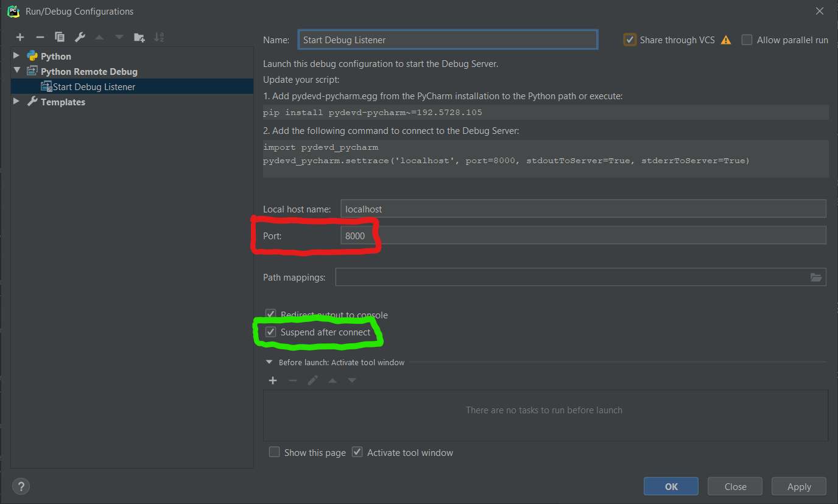The height and width of the screenshot is (504, 838).
Task: Expand the Python configurations node
Action: (x=16, y=56)
